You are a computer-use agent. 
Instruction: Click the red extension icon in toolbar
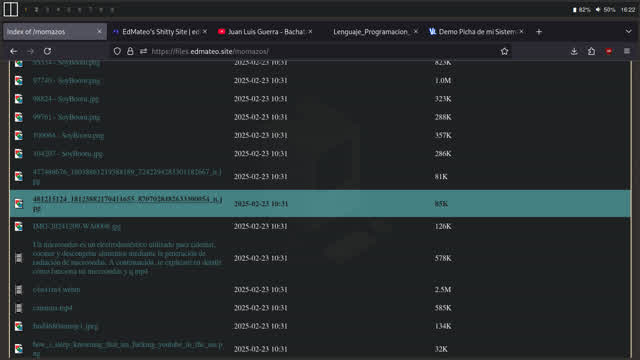(x=609, y=51)
